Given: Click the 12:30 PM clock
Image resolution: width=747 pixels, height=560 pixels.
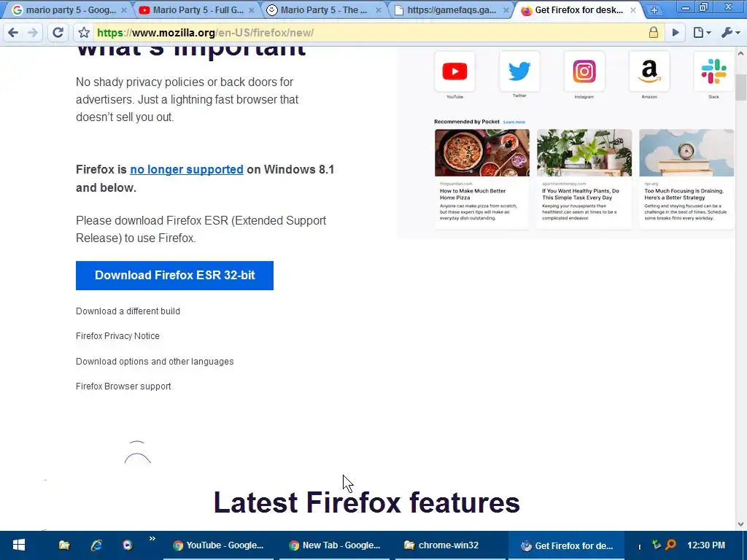Looking at the screenshot, I should [x=706, y=545].
